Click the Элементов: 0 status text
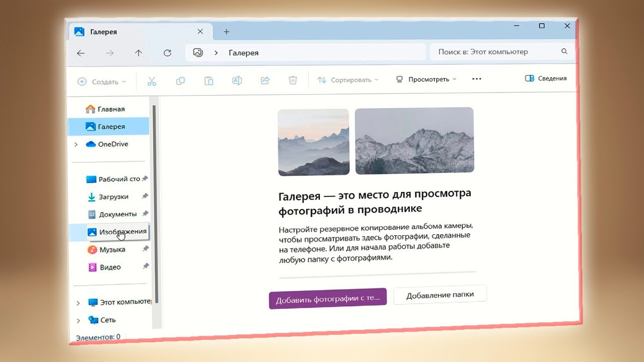Viewport: 644px width, 362px height. pos(98,337)
